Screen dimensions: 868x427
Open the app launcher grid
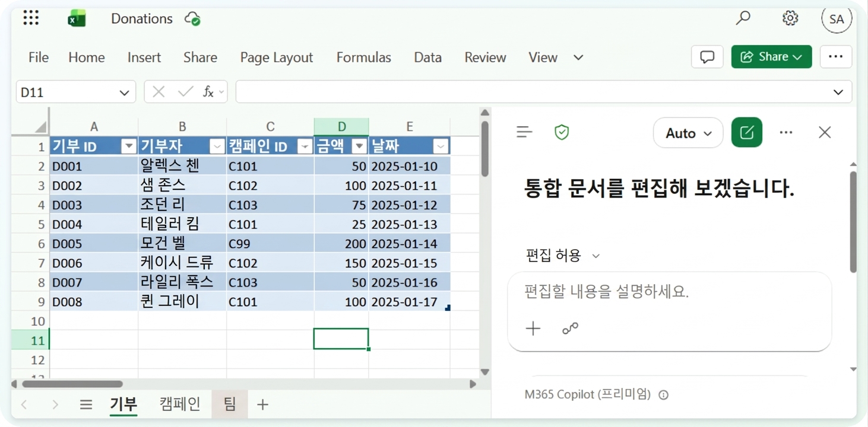pyautogui.click(x=31, y=18)
